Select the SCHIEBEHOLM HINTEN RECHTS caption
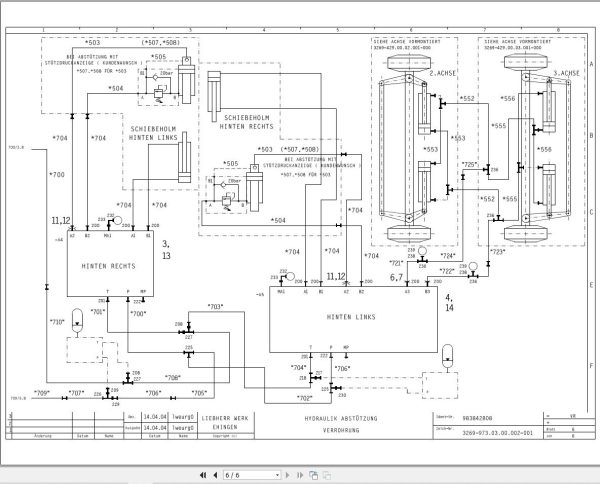Image resolution: width=600 pixels, height=484 pixels. click(x=246, y=122)
